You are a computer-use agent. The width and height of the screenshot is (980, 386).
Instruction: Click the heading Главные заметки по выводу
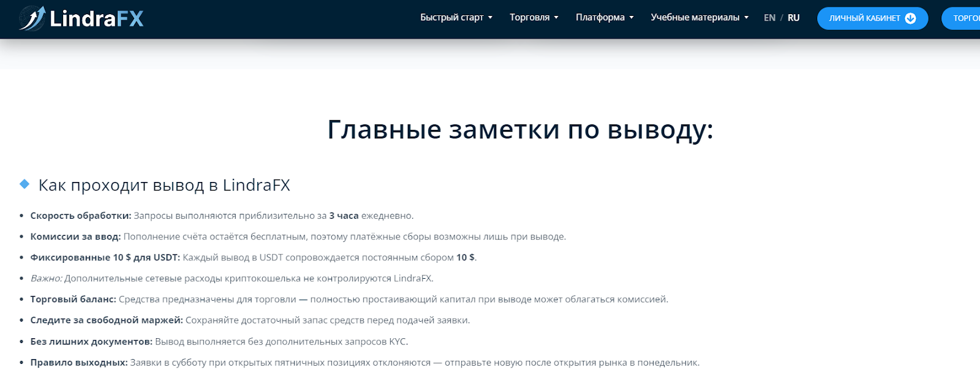click(520, 131)
